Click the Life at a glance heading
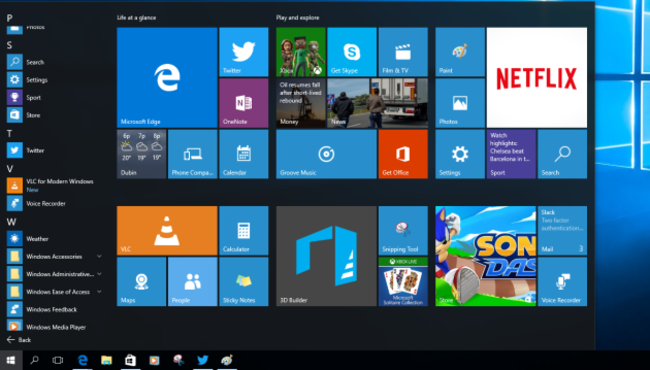 coord(136,17)
